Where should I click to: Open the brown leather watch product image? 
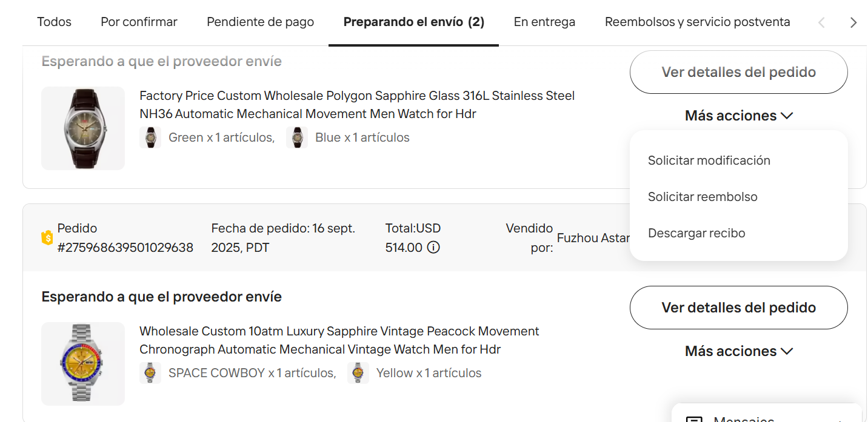pyautogui.click(x=83, y=128)
